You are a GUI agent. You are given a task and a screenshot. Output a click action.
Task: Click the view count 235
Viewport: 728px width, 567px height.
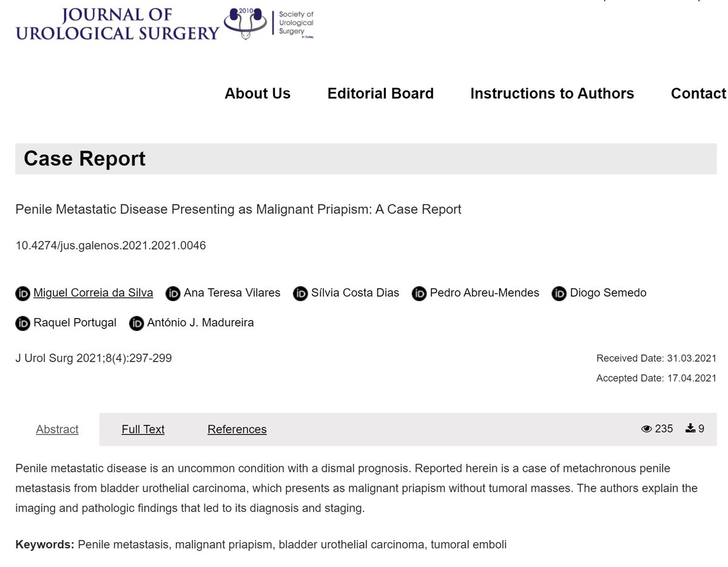[664, 429]
